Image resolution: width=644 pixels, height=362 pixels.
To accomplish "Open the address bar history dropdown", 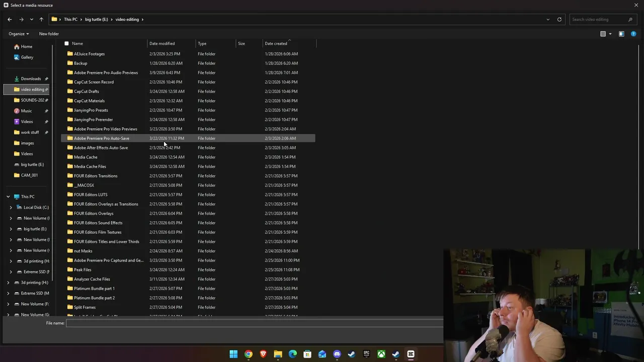I will pyautogui.click(x=548, y=19).
